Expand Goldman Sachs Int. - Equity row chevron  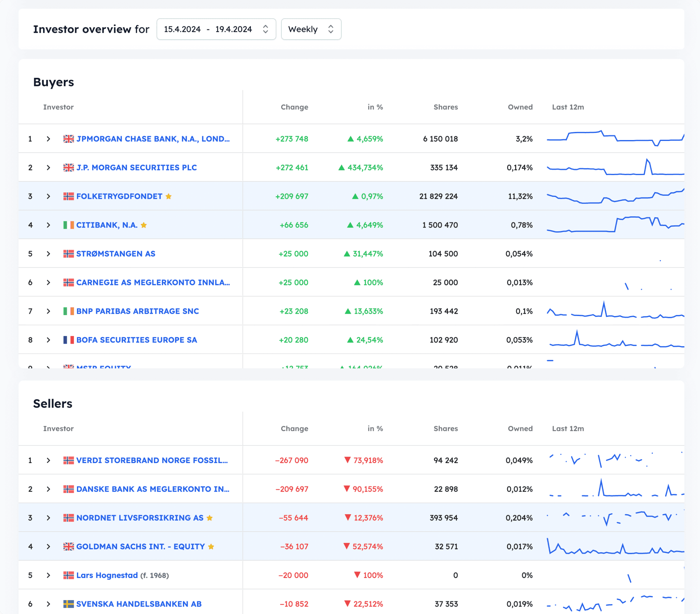pos(48,547)
